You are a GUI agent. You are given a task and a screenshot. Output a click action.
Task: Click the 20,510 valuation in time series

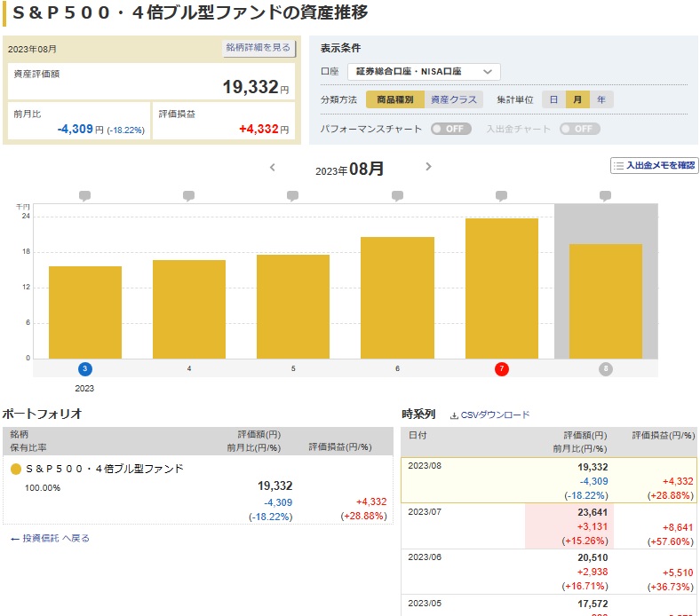593,557
